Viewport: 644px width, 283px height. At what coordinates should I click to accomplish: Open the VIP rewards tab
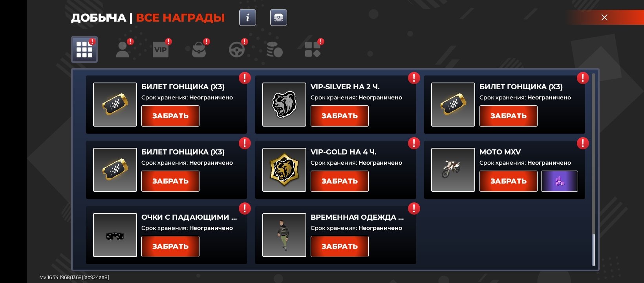160,50
